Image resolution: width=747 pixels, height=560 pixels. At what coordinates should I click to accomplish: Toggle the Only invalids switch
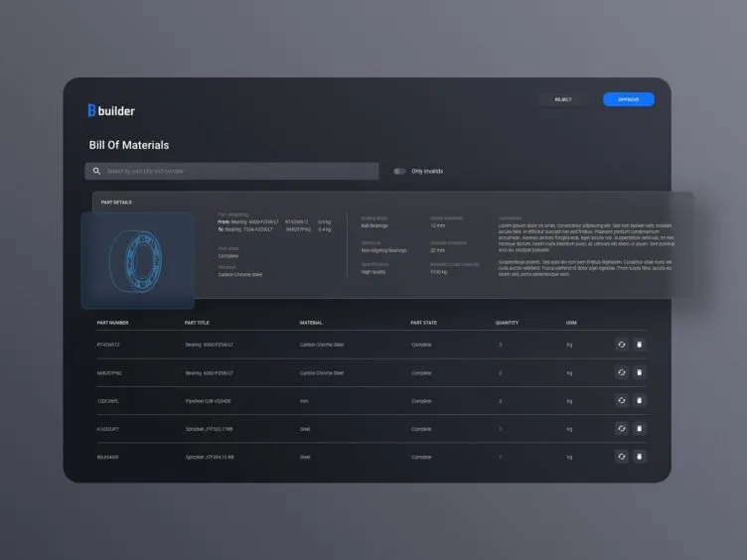(399, 172)
